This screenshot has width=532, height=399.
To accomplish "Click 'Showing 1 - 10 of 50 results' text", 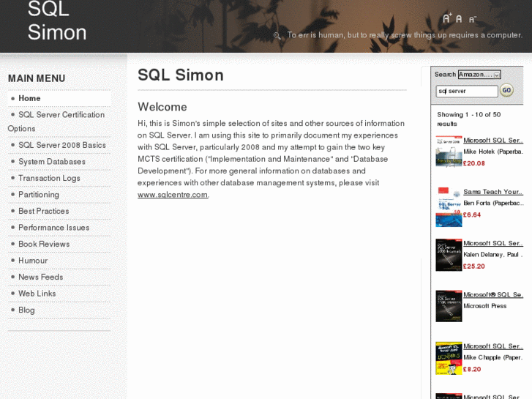I will tap(469, 119).
